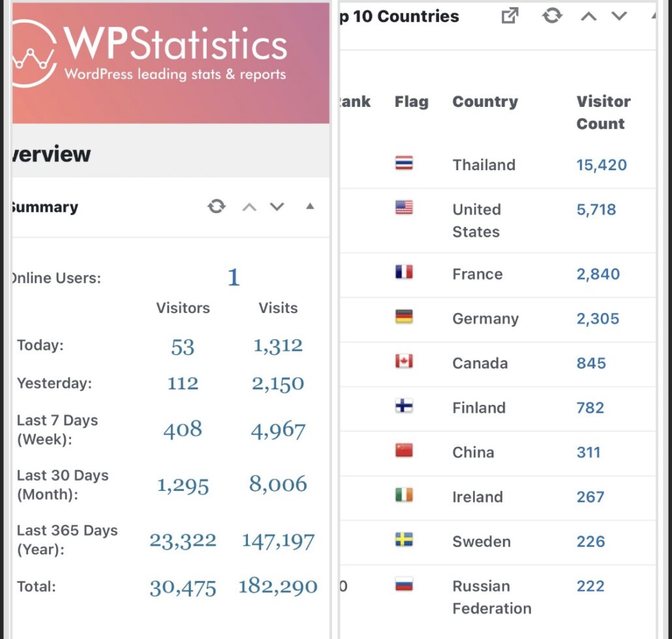Open Russian Federation visitor count 222

pyautogui.click(x=590, y=586)
